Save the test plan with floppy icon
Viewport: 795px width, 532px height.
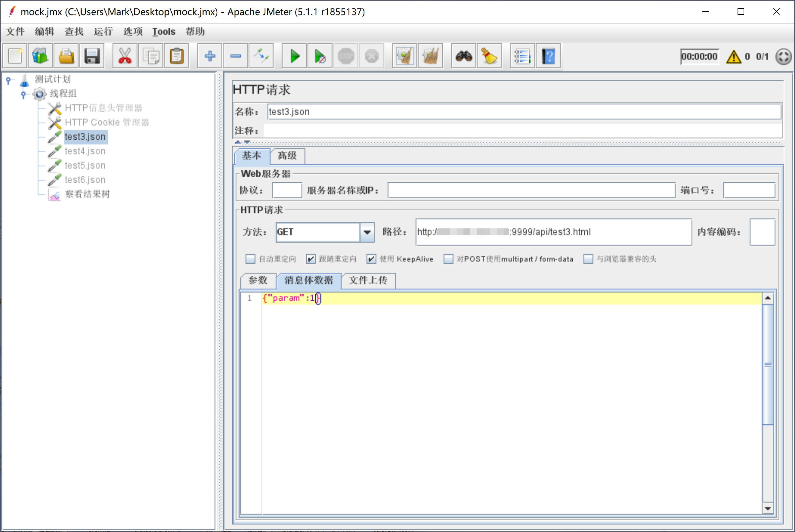pos(92,56)
